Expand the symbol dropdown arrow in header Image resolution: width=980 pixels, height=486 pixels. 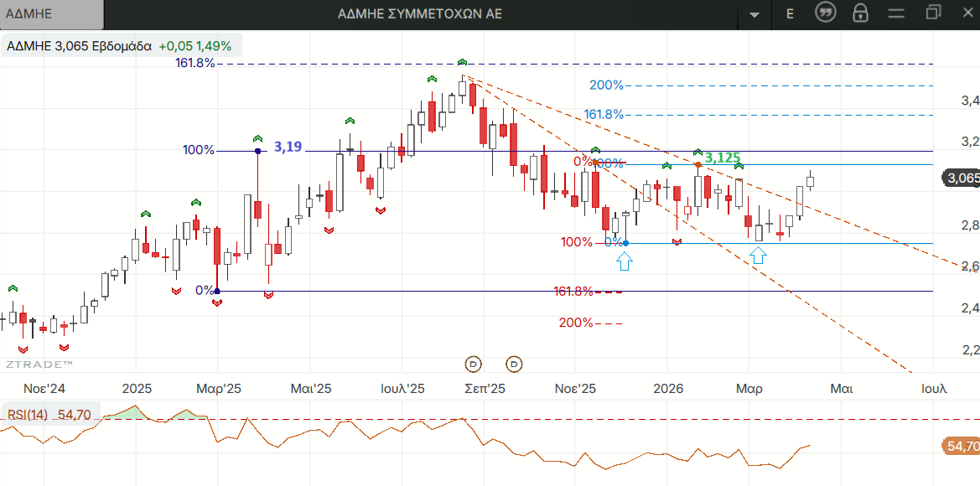tap(754, 14)
